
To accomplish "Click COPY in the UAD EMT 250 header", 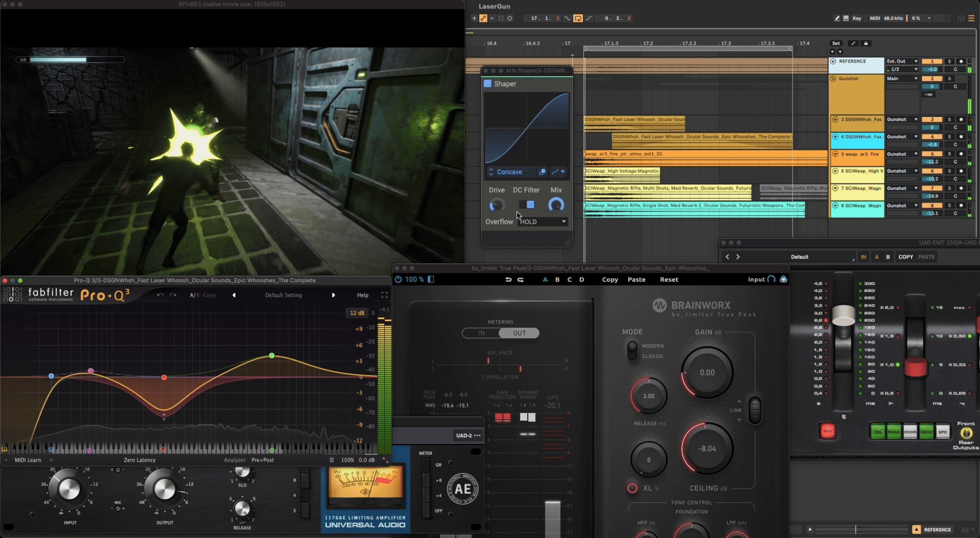I will click(x=906, y=257).
